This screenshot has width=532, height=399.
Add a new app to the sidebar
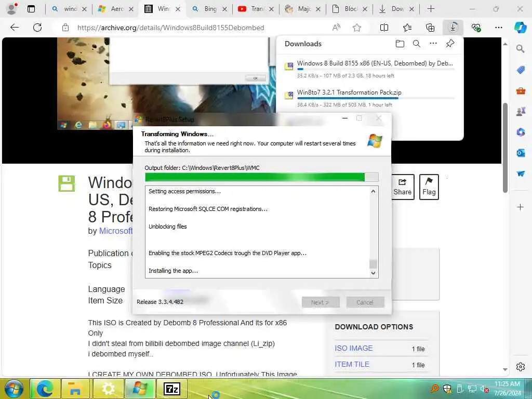coord(521,207)
